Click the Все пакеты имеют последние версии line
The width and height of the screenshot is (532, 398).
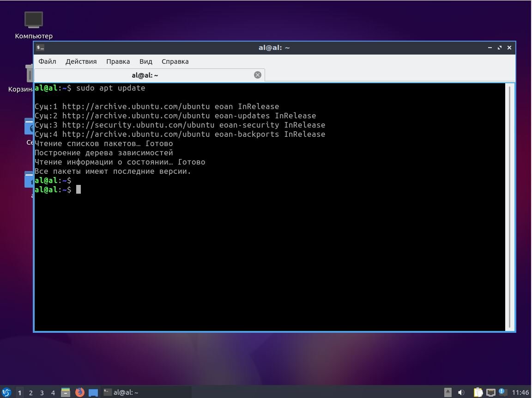point(113,171)
